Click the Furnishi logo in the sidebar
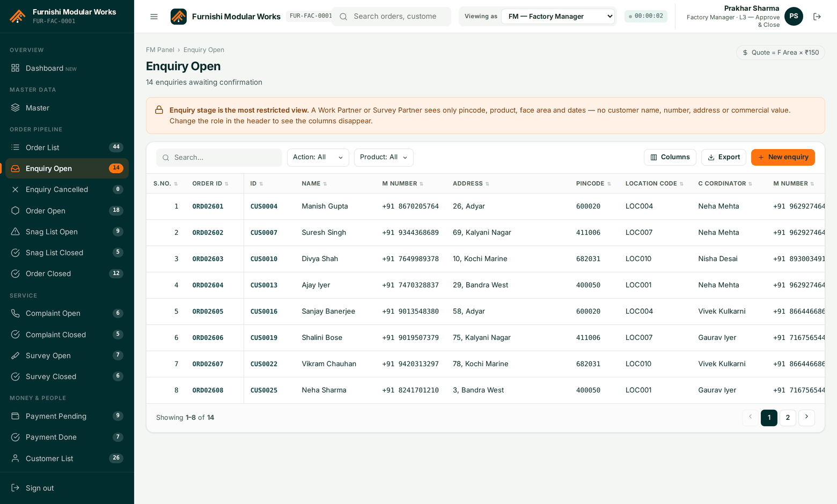The width and height of the screenshot is (837, 504). [x=17, y=16]
